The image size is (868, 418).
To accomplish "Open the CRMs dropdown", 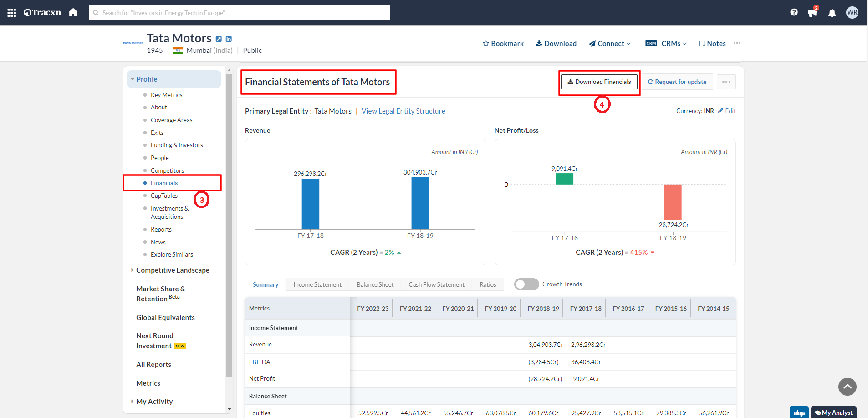I will click(666, 43).
